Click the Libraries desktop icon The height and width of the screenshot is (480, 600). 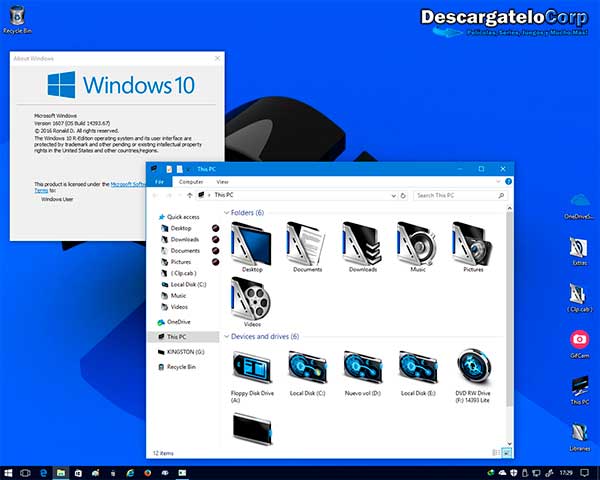tap(579, 433)
